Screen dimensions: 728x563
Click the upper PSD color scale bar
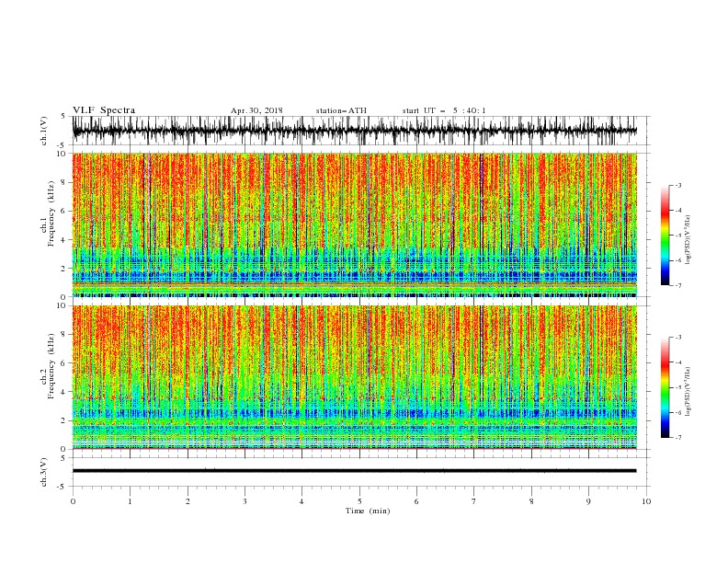pos(665,235)
